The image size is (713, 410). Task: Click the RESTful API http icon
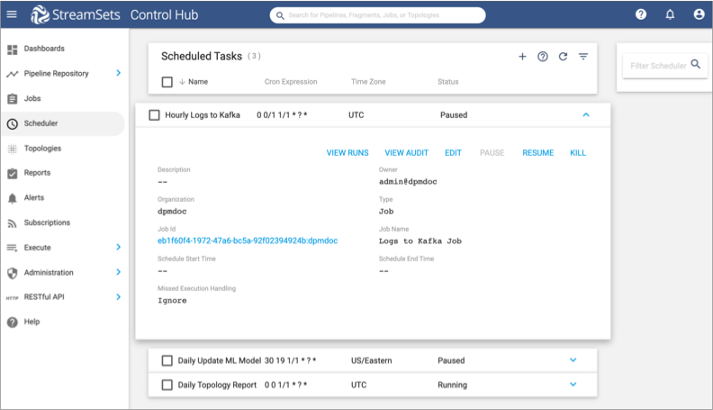[x=12, y=298]
